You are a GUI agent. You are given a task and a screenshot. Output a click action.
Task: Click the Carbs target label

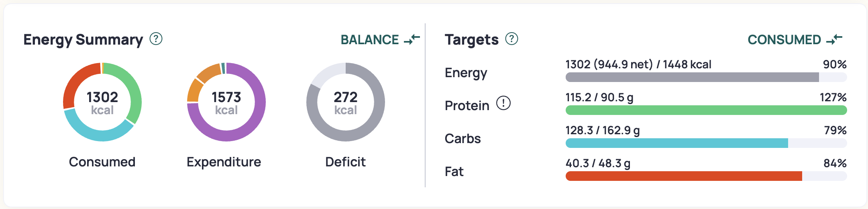pyautogui.click(x=463, y=139)
